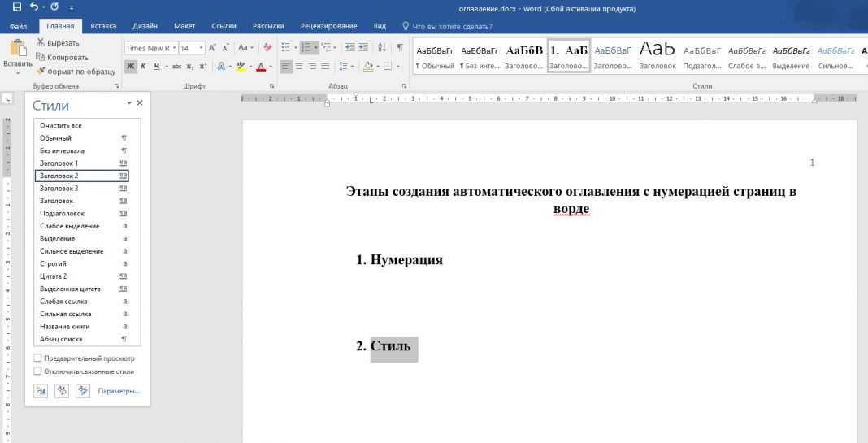Decrease font size with the shrink font icon

click(225, 48)
